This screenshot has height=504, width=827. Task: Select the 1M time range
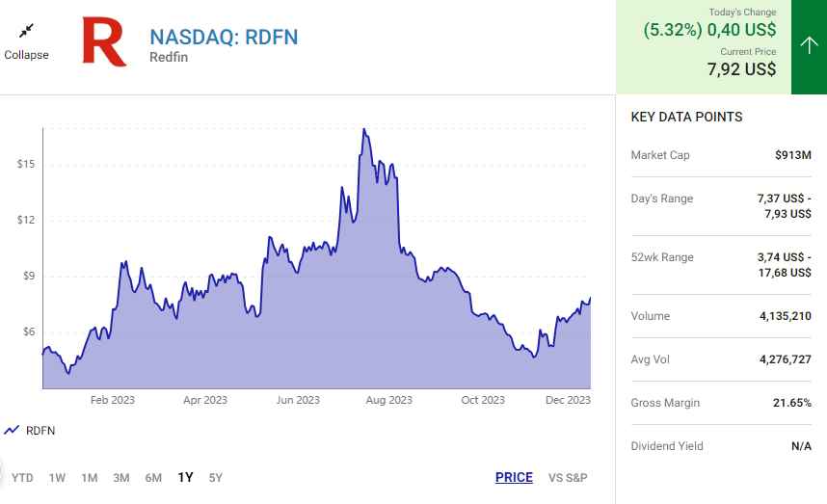coord(89,478)
